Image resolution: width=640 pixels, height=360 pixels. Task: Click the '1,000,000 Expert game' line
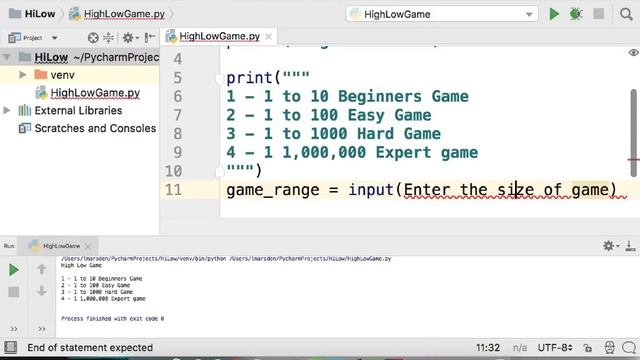pyautogui.click(x=352, y=153)
